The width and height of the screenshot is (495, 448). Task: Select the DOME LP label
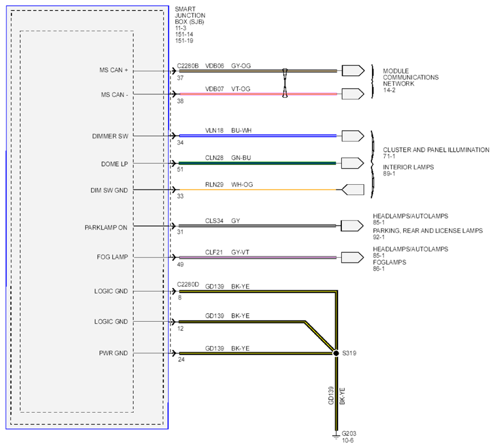[115, 164]
